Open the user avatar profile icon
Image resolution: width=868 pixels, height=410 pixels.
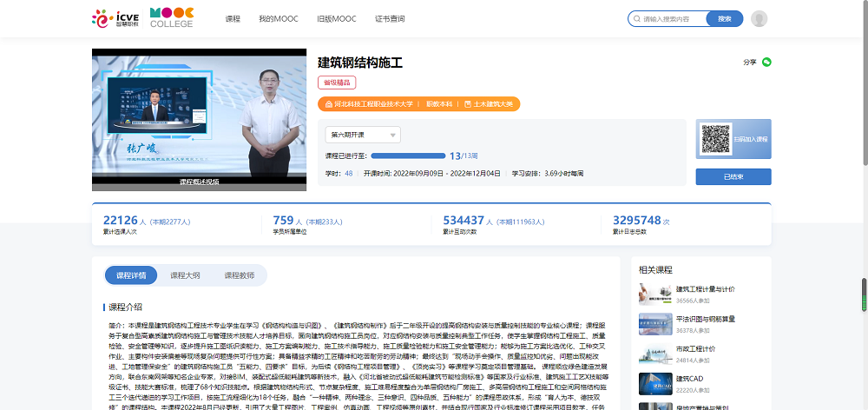tap(759, 18)
